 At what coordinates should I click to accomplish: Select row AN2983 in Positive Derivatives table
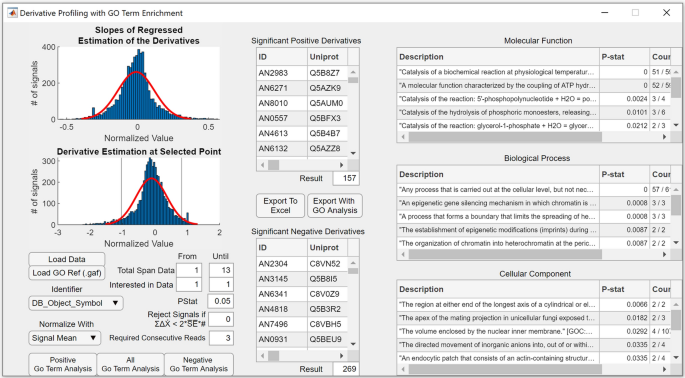pyautogui.click(x=302, y=73)
